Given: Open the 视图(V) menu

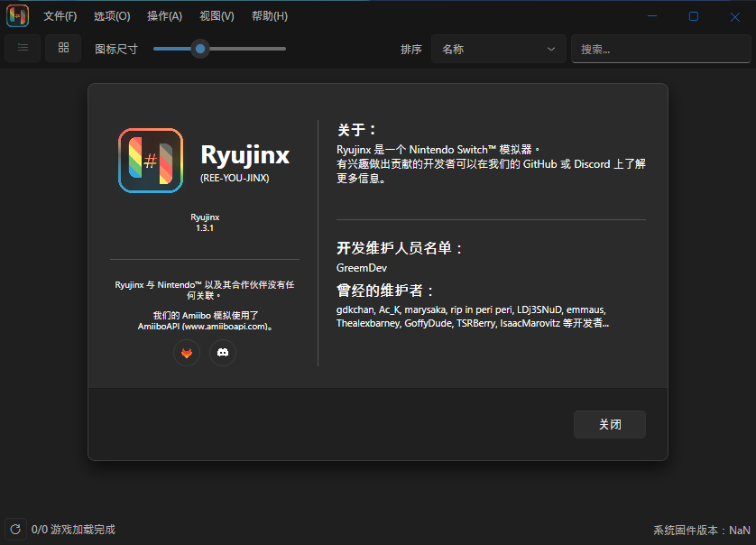Looking at the screenshot, I should click(217, 16).
